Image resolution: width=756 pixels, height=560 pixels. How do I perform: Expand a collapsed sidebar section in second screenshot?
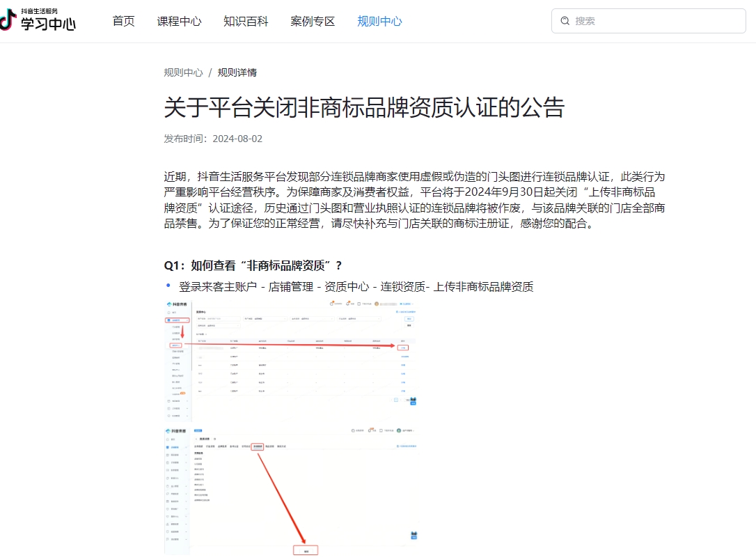pos(175,456)
